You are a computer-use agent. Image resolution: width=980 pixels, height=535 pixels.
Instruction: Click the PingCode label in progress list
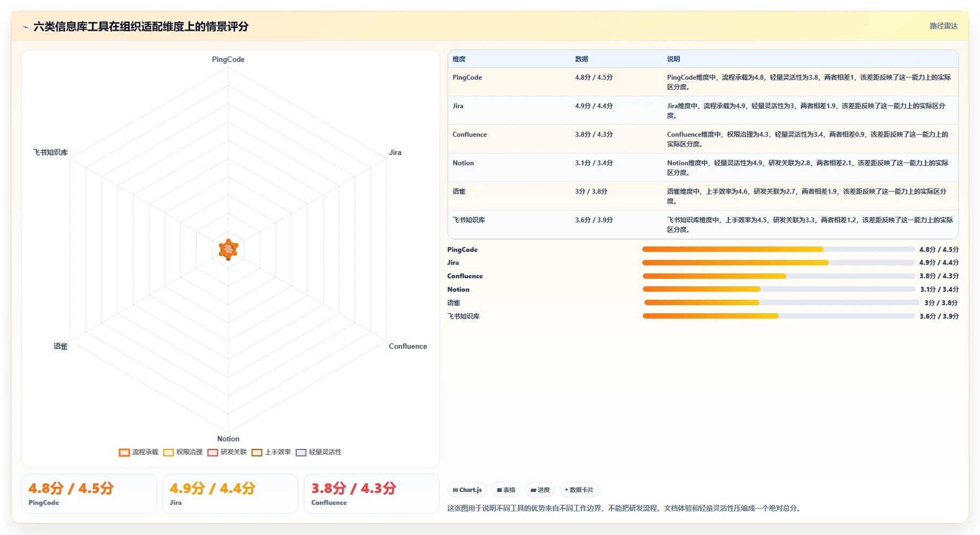click(463, 250)
